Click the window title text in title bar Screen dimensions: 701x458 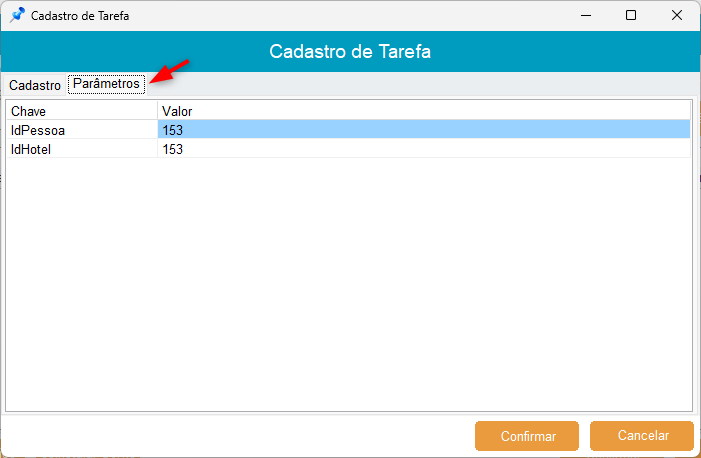(80, 16)
